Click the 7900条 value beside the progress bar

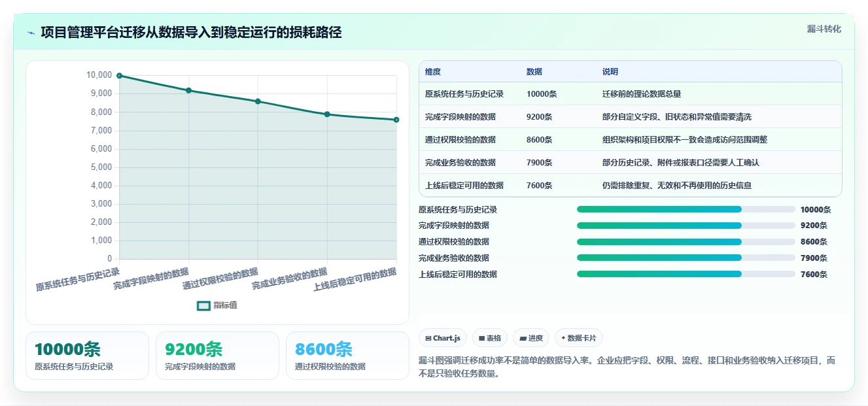pyautogui.click(x=814, y=258)
